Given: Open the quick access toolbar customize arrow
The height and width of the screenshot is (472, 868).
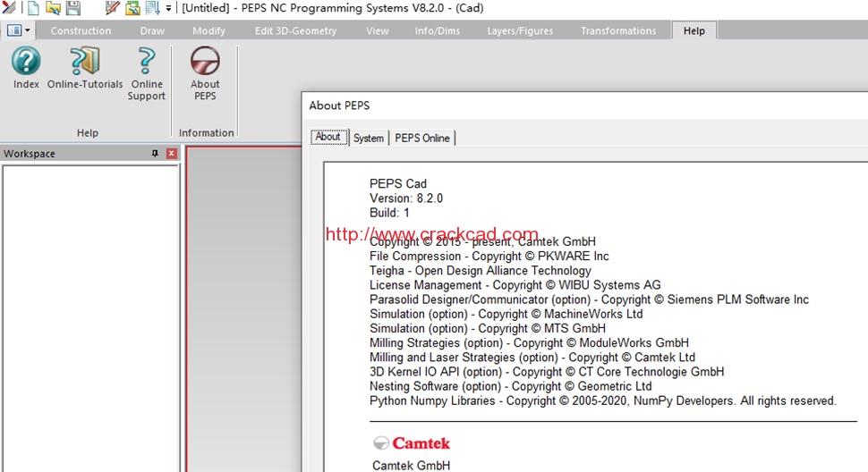Looking at the screenshot, I should pos(168,8).
